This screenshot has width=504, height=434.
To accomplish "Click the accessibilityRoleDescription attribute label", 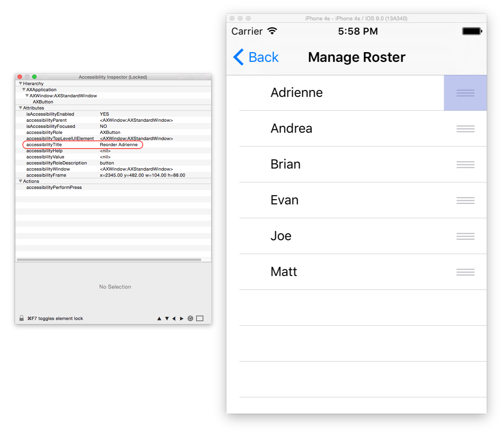I will [57, 163].
